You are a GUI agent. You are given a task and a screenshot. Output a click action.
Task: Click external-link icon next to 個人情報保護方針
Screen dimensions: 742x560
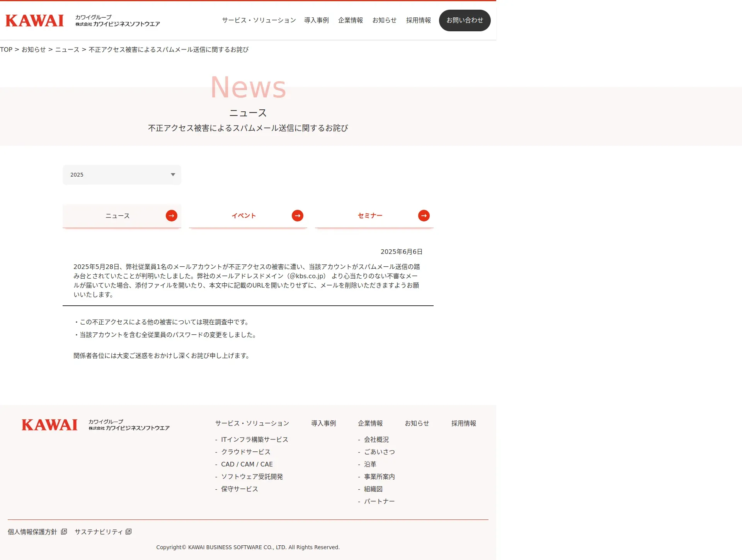pyautogui.click(x=64, y=532)
